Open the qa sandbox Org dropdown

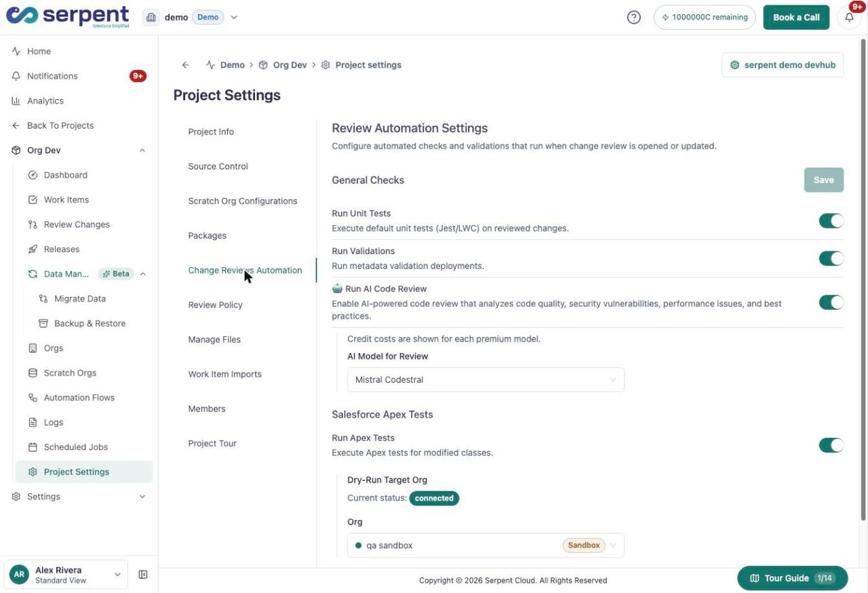tap(486, 546)
